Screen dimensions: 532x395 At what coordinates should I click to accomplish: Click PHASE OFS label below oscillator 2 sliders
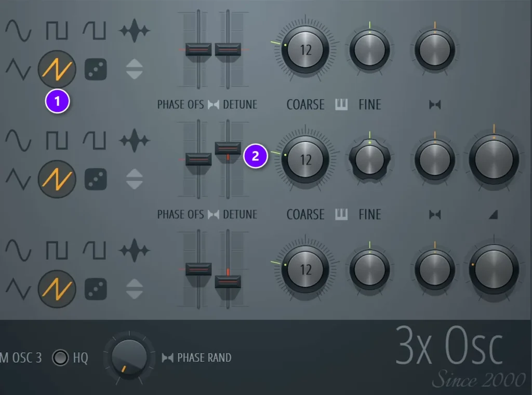pos(180,214)
